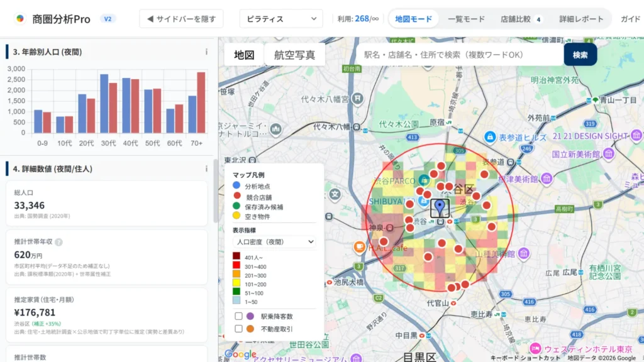The image size is (644, 362).
Task: Select the 航空写真 map type
Action: 294,55
